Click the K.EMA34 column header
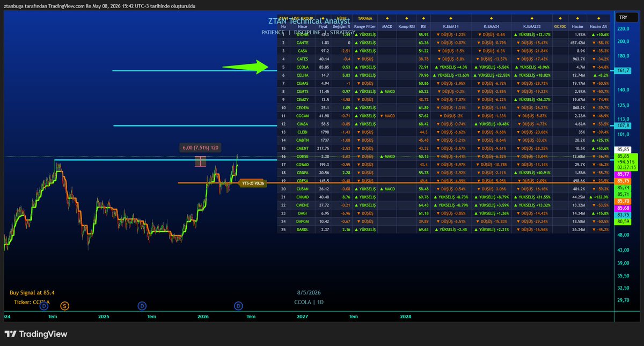 491,26
